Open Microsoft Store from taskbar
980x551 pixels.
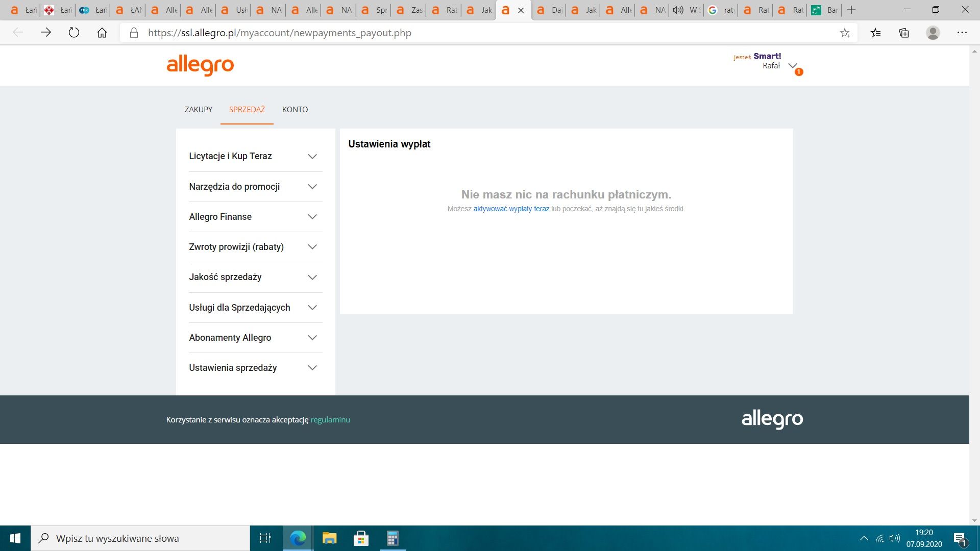(361, 538)
